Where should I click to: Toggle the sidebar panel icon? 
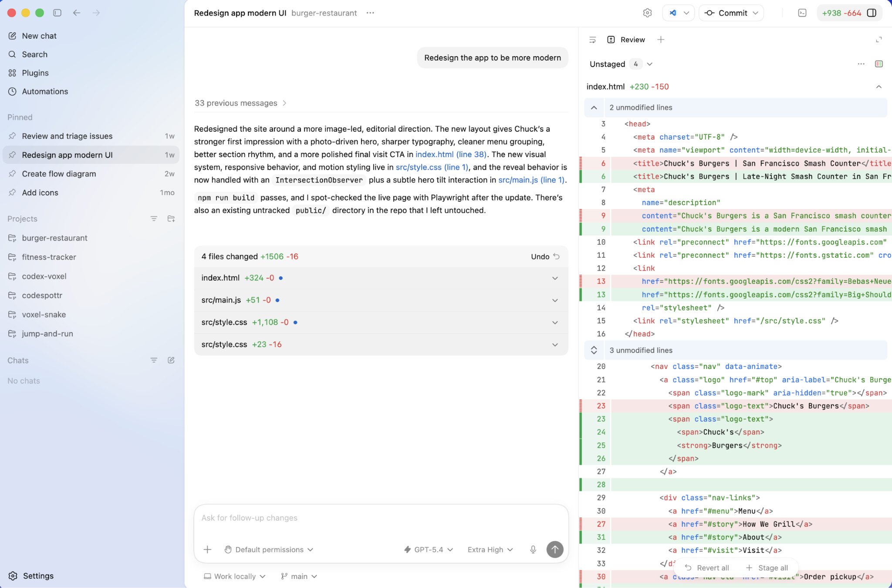(x=57, y=13)
